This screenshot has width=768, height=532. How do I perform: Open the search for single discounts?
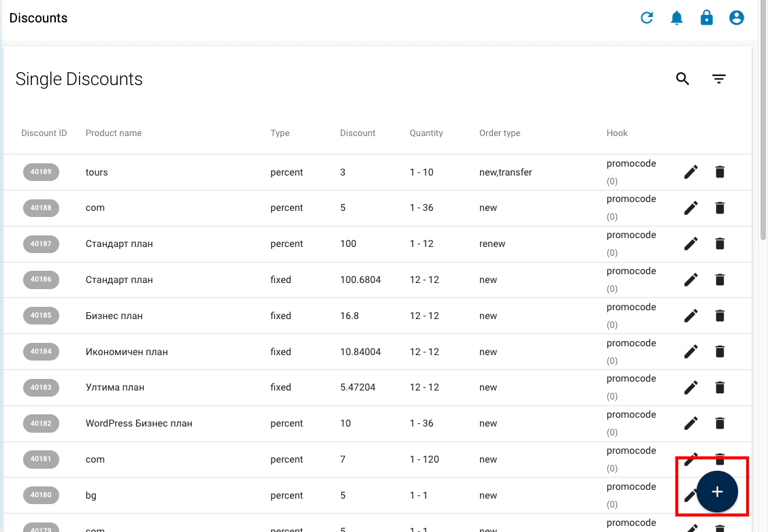coord(682,79)
